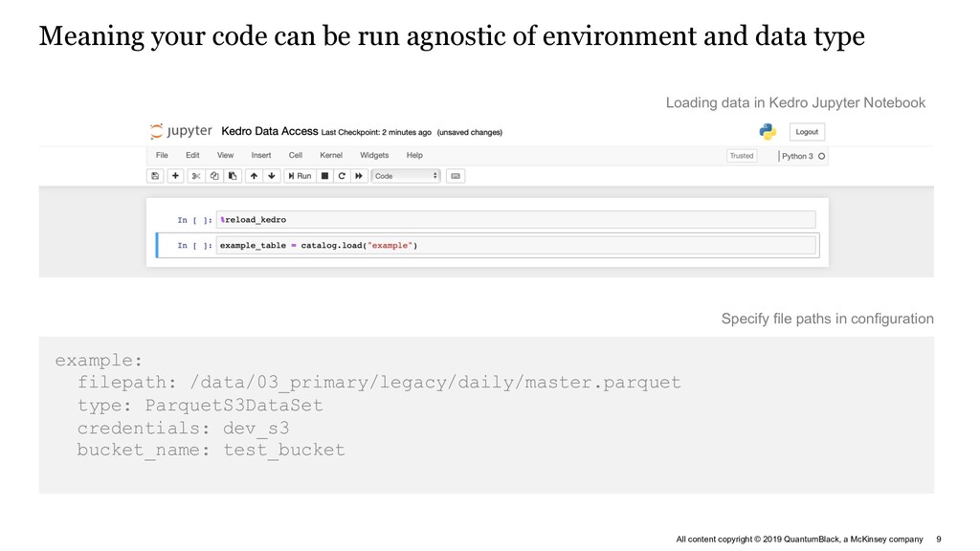This screenshot has height=551, width=980.
Task: Paste cells below icon
Action: point(233,176)
